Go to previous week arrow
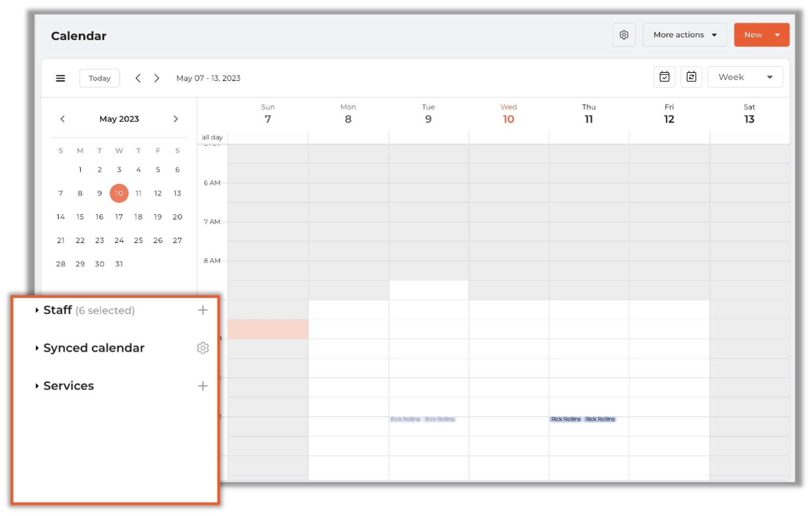Viewport: 812px width, 516px height. tap(138, 78)
